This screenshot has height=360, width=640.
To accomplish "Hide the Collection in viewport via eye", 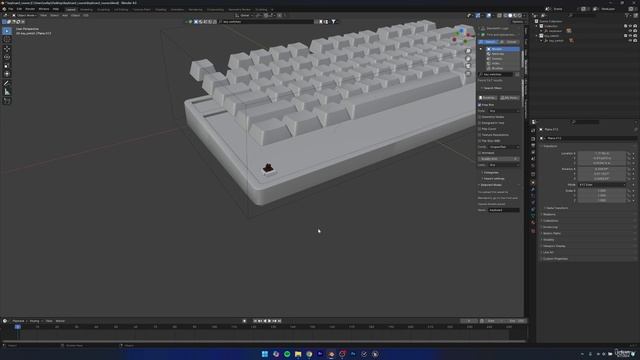I will click(x=630, y=26).
